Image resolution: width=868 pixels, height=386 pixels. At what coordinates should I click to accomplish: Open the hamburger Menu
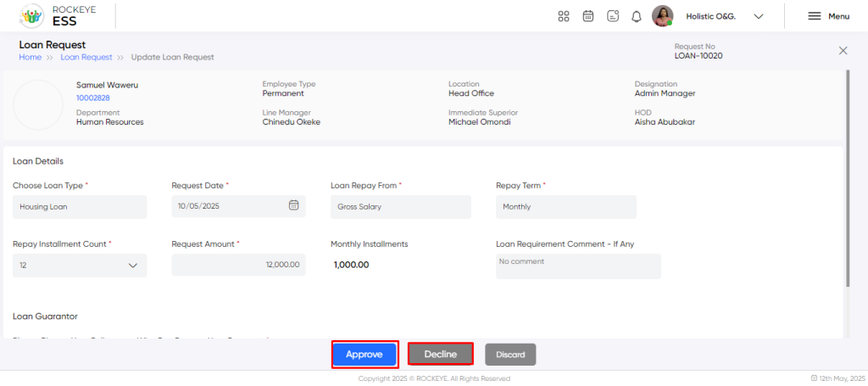pyautogui.click(x=828, y=17)
